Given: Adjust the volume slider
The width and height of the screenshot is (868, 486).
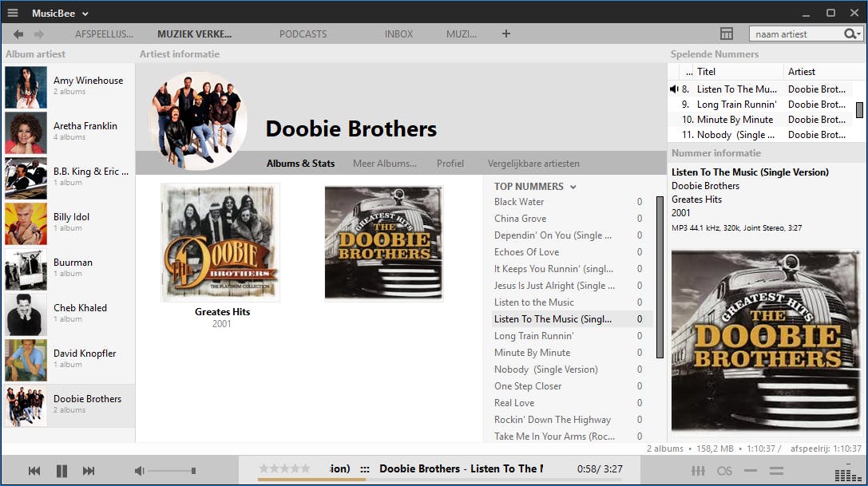Looking at the screenshot, I should pos(172,471).
